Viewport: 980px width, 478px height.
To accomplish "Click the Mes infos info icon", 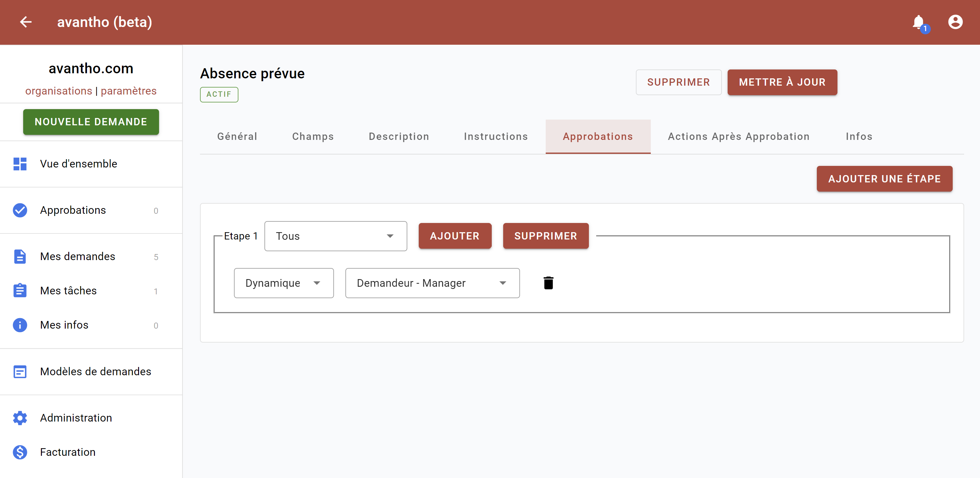I will (x=20, y=325).
